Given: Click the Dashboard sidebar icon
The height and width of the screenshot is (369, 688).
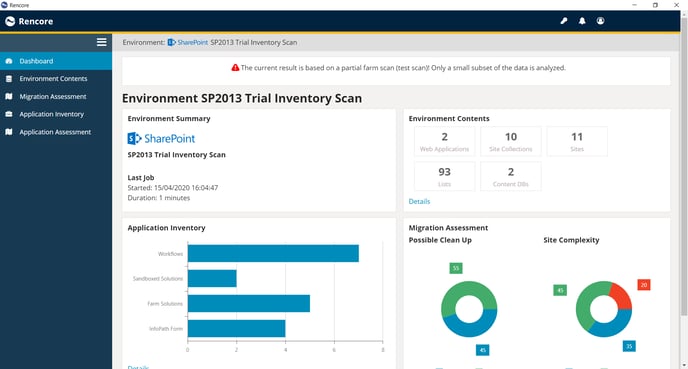Looking at the screenshot, I should pos(9,61).
